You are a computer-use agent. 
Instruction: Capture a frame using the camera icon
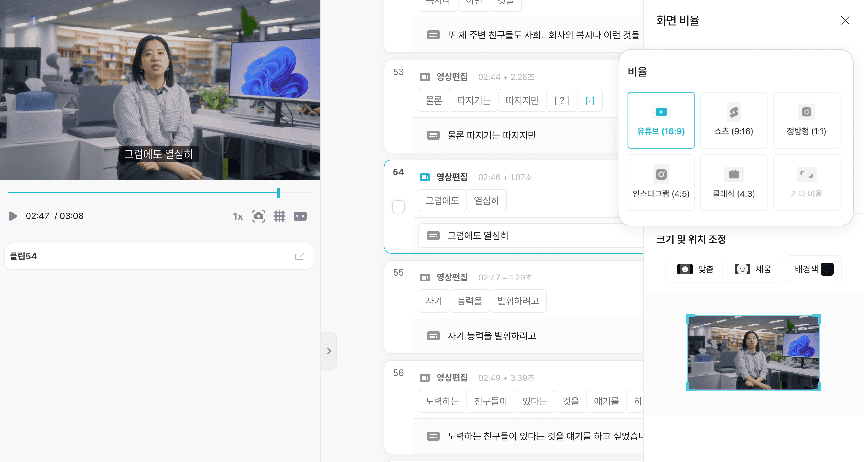pos(258,216)
